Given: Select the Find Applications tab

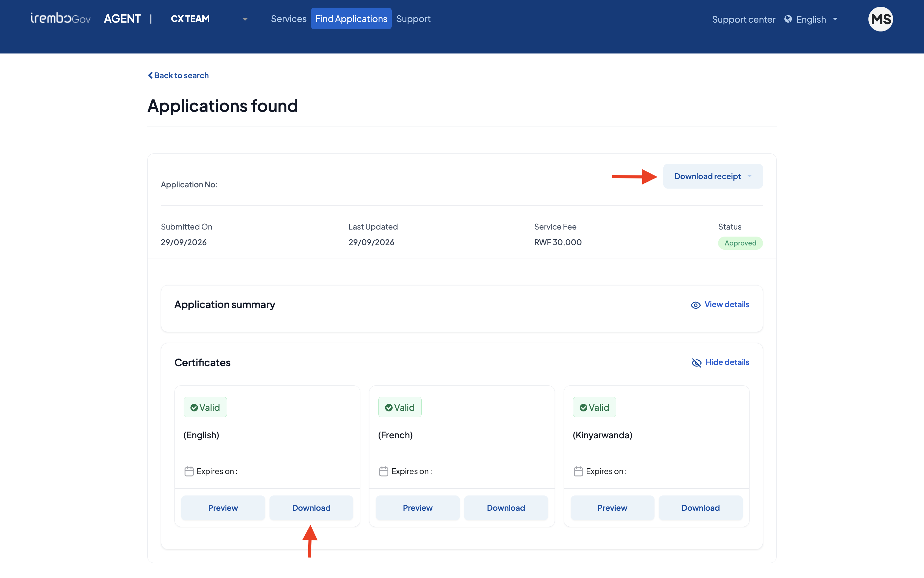Looking at the screenshot, I should [351, 19].
